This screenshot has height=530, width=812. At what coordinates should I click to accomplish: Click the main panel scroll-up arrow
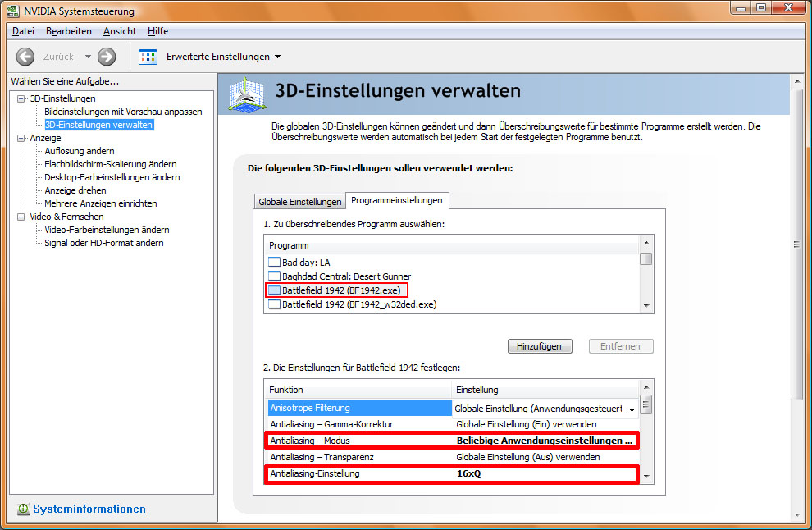(797, 81)
